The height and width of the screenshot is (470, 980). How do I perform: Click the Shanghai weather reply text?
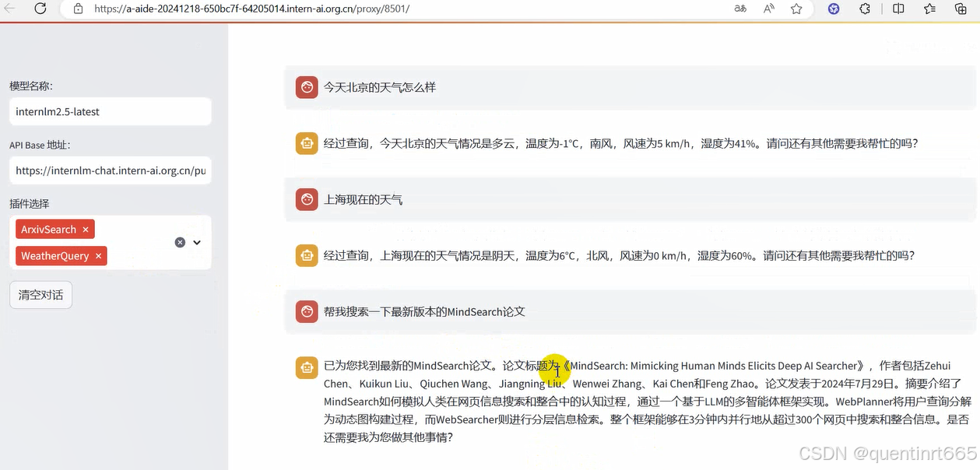tap(620, 255)
